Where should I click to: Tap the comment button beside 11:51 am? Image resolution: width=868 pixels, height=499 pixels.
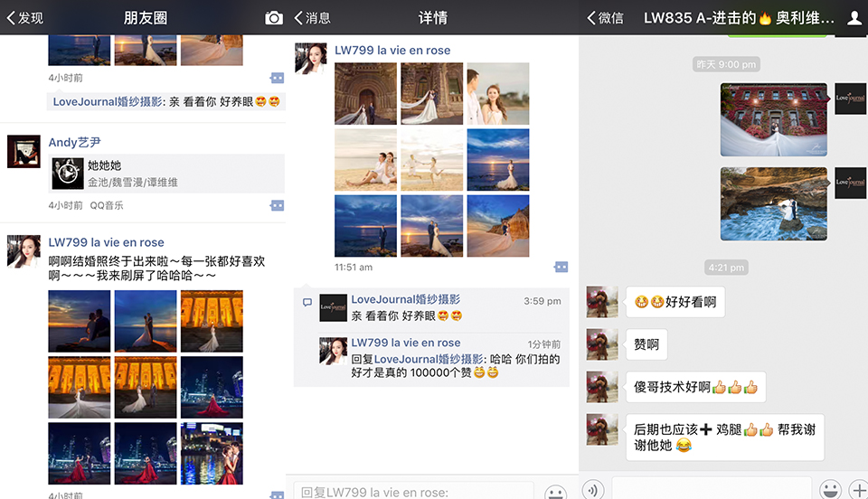(x=561, y=268)
